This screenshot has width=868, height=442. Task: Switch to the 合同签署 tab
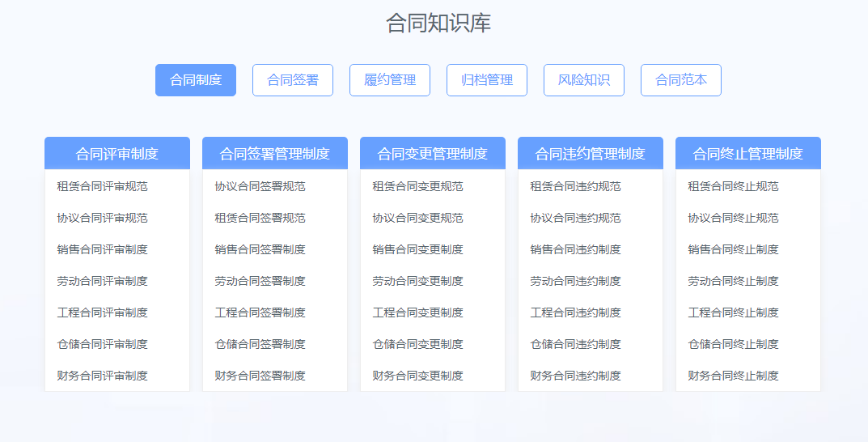tap(293, 80)
